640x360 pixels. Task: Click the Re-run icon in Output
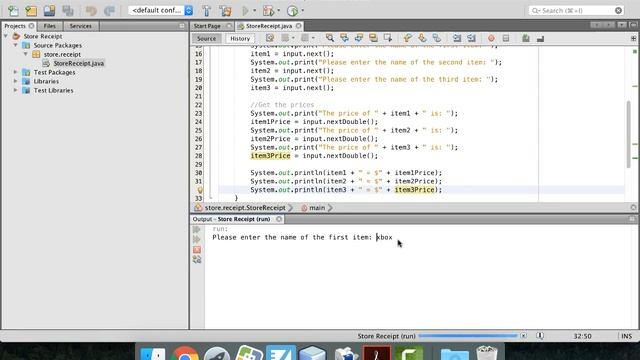197,230
